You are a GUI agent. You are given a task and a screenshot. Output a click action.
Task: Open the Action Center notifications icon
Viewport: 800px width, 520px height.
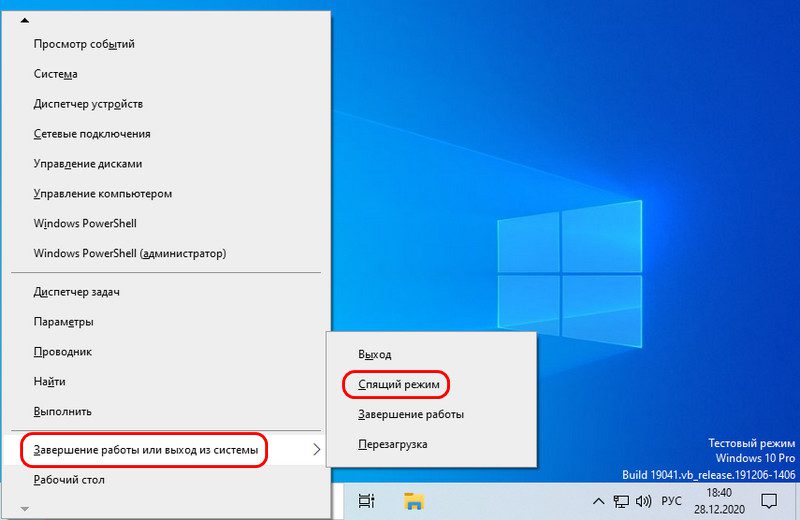(x=769, y=501)
